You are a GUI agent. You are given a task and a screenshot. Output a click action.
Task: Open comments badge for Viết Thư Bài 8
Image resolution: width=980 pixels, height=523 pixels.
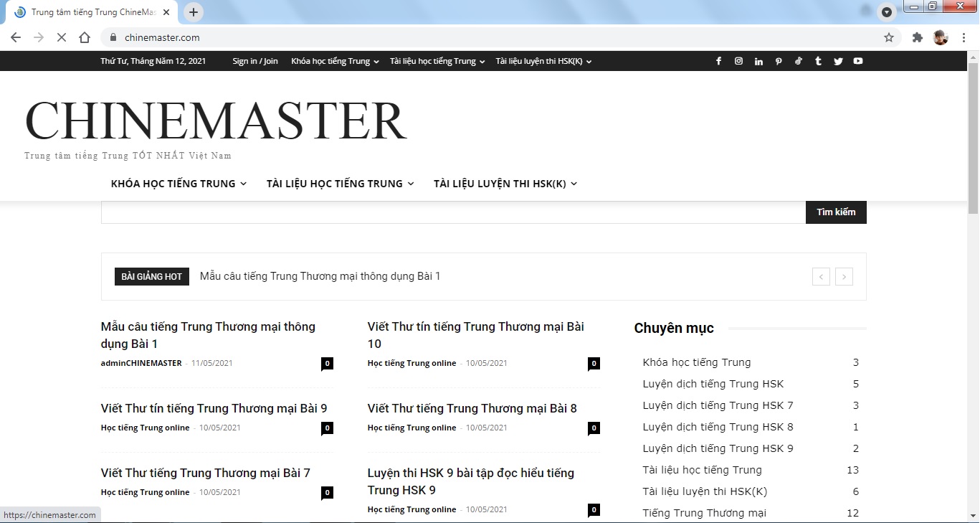tap(594, 428)
